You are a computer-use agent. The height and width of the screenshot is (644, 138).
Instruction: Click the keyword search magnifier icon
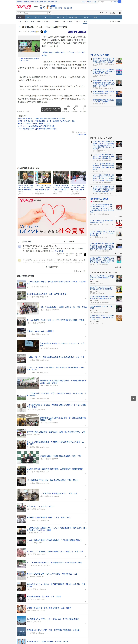[x=49, y=13]
